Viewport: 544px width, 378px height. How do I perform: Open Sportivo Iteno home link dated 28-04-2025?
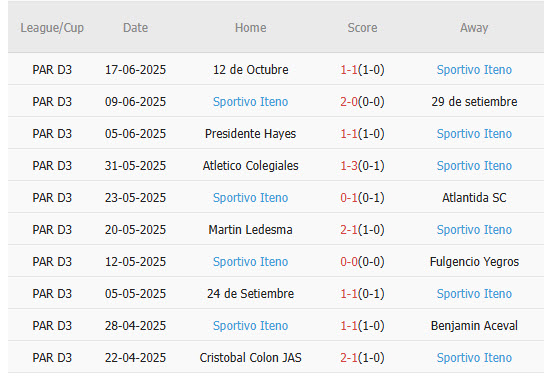click(250, 326)
